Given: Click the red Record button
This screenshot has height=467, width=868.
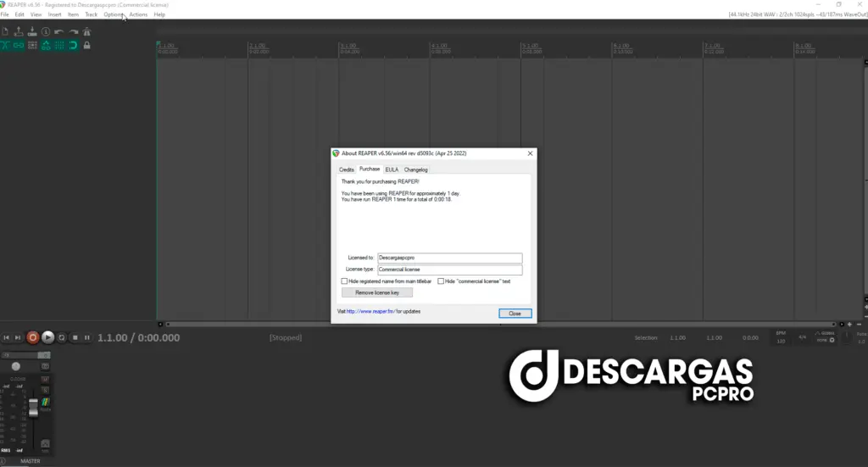Looking at the screenshot, I should click(33, 337).
